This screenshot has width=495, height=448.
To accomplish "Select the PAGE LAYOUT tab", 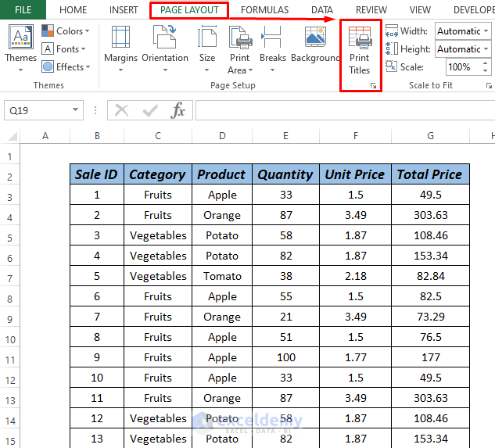I will click(189, 10).
